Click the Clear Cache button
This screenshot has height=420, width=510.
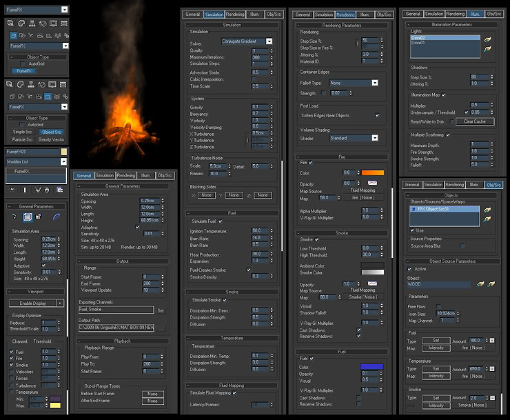click(x=475, y=121)
